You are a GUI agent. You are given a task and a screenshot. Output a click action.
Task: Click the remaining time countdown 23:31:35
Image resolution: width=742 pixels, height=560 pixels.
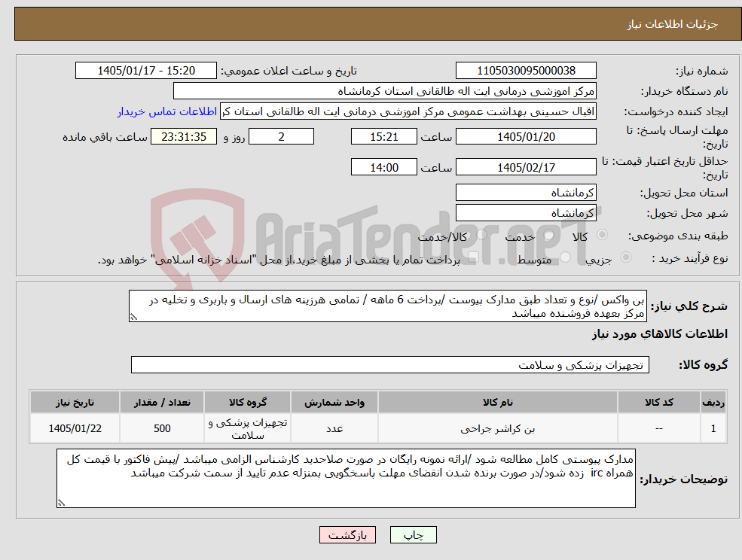point(184,137)
